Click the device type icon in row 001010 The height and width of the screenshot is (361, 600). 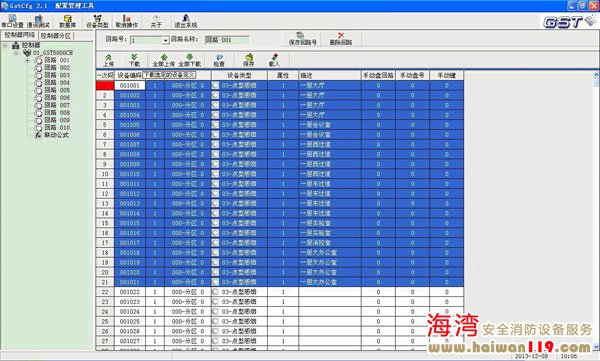pyautogui.click(x=215, y=174)
